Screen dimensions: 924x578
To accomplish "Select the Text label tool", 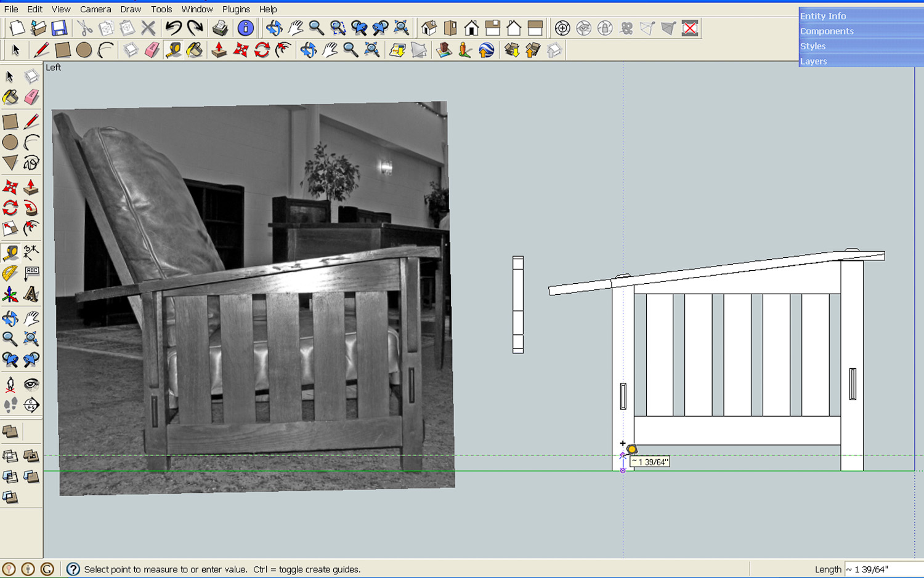I will (x=31, y=273).
